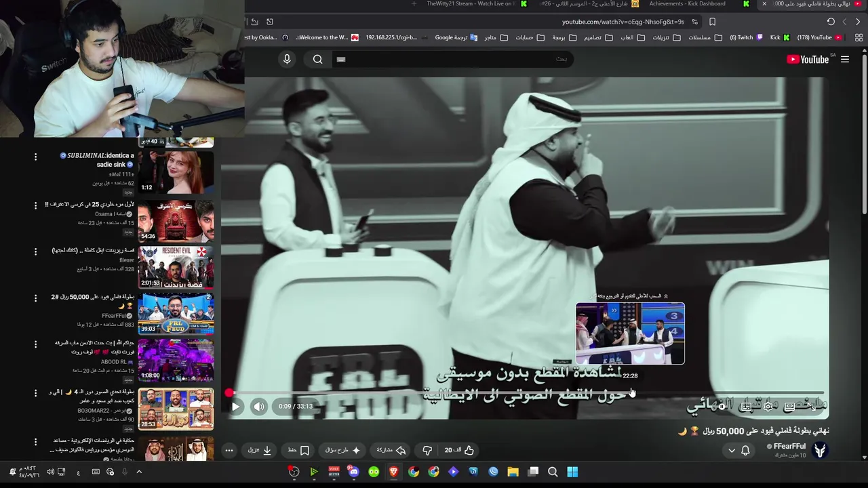Open the برمجة bookmarks folder
The image size is (868, 488).
[x=564, y=37]
